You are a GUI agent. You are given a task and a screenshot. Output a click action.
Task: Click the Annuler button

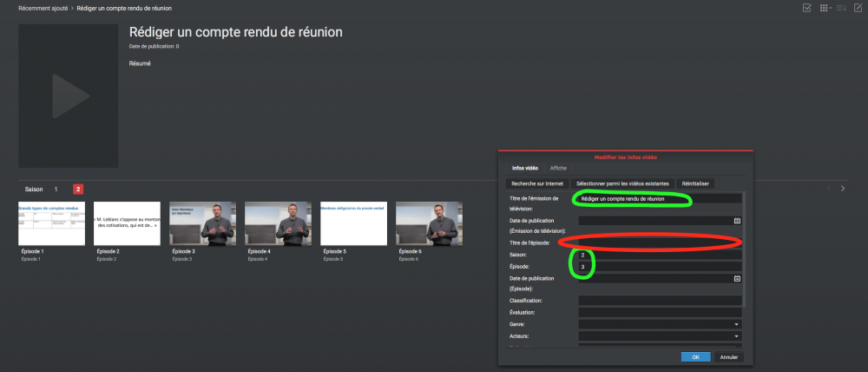pos(729,357)
